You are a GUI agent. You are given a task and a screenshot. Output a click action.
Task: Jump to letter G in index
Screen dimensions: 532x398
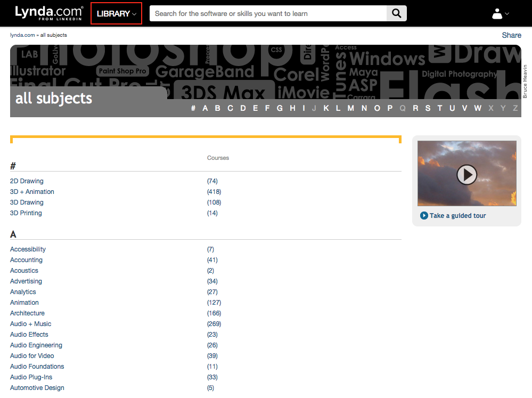(x=280, y=108)
